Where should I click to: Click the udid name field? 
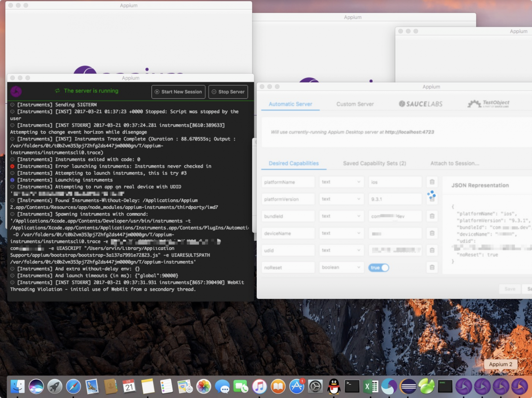[288, 251]
